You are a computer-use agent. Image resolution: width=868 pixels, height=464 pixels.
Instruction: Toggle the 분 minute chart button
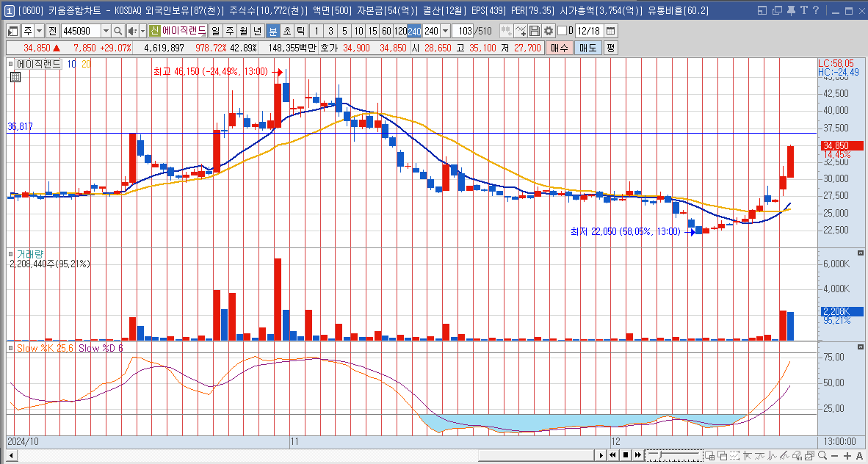click(272, 31)
